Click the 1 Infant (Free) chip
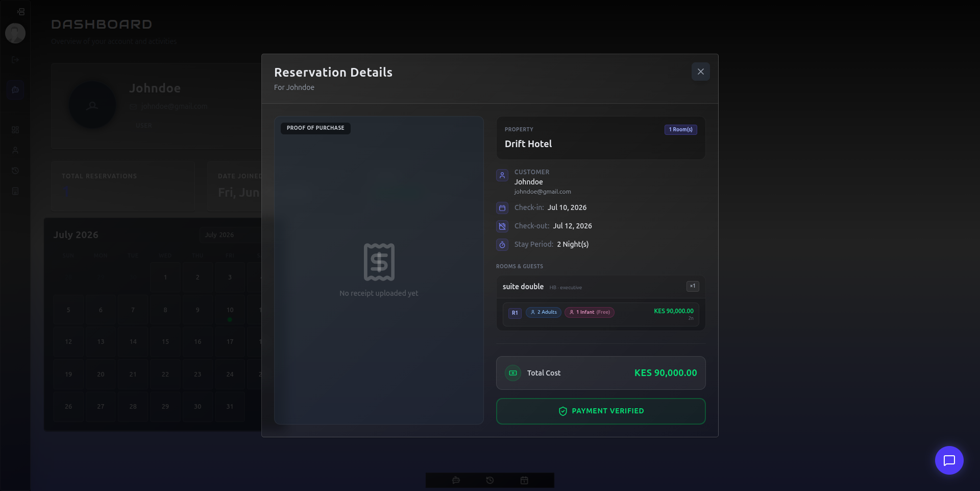The width and height of the screenshot is (980, 491). [x=590, y=312]
